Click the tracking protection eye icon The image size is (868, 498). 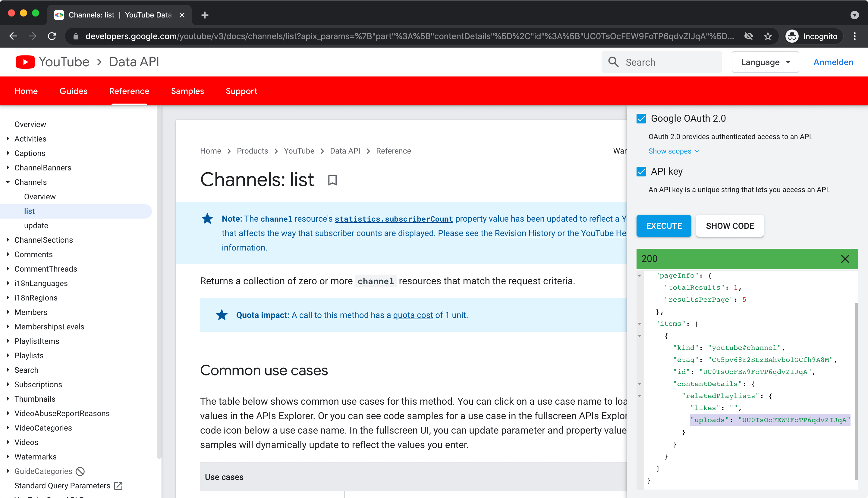[749, 36]
